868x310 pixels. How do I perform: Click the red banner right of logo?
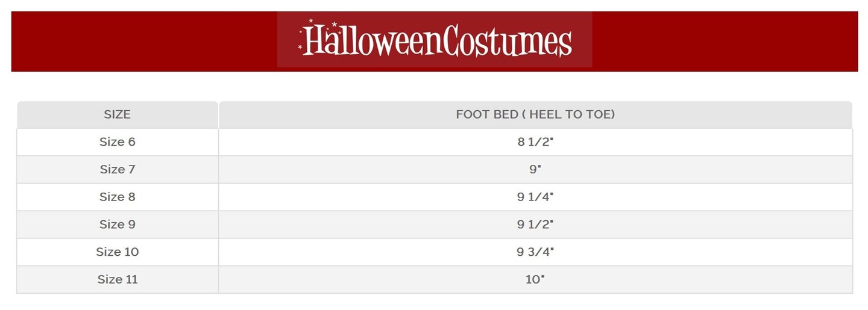point(723,41)
